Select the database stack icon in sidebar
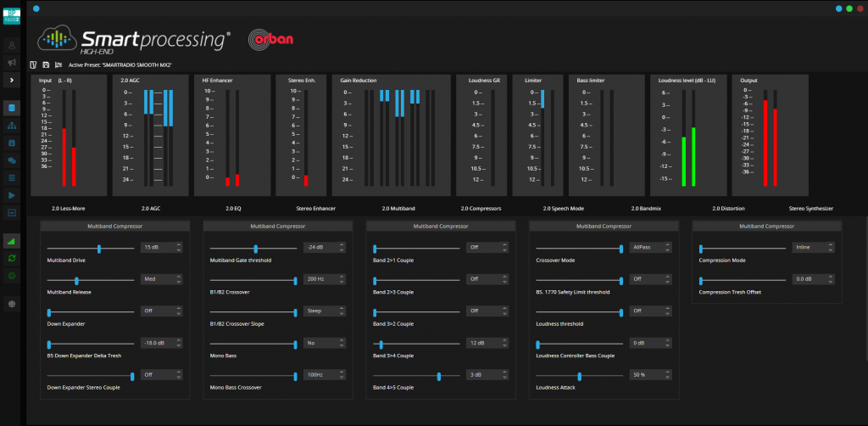Viewport: 868px width, 426px height. (x=12, y=108)
